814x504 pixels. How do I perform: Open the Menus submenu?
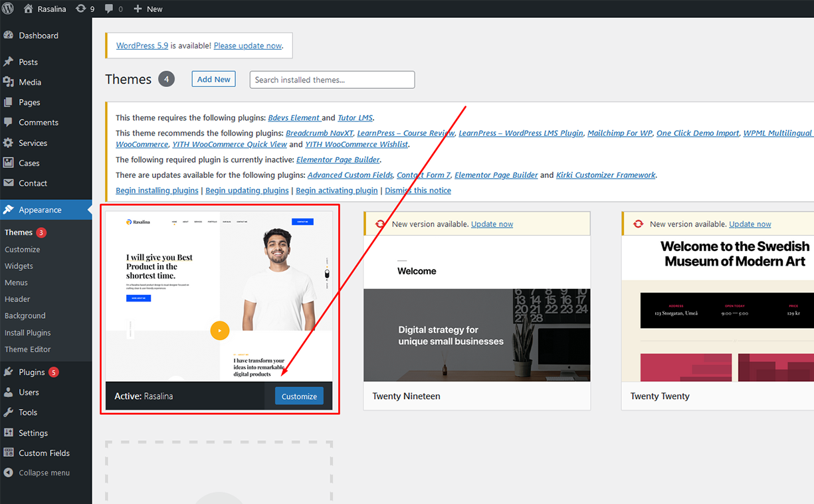pyautogui.click(x=16, y=283)
